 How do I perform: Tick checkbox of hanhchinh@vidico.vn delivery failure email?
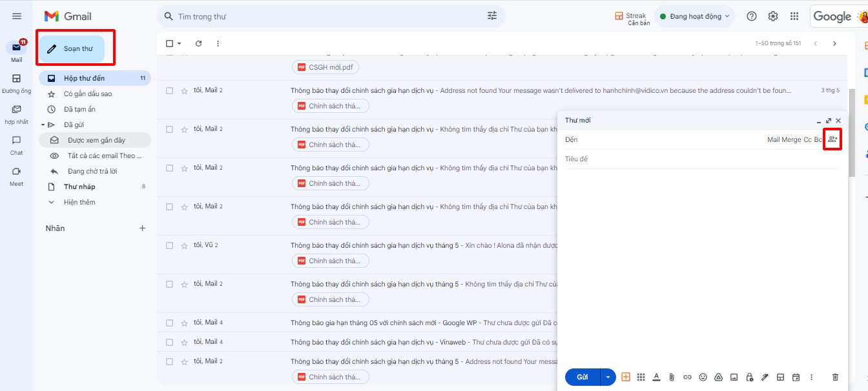point(170,90)
